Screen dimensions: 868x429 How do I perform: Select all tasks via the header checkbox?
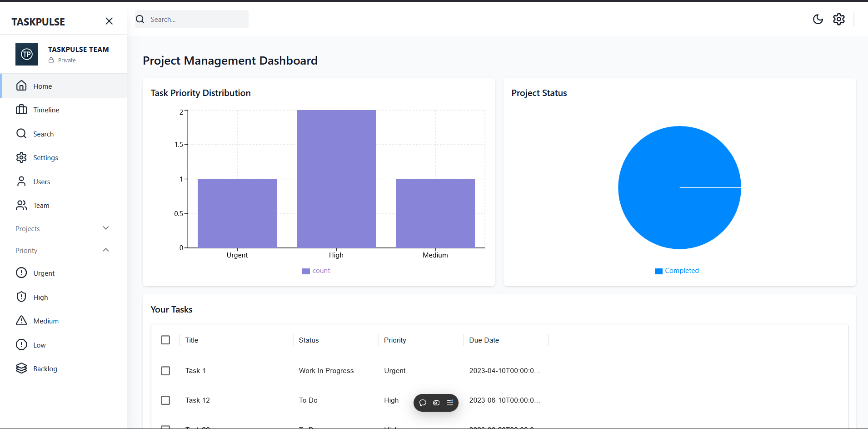165,340
